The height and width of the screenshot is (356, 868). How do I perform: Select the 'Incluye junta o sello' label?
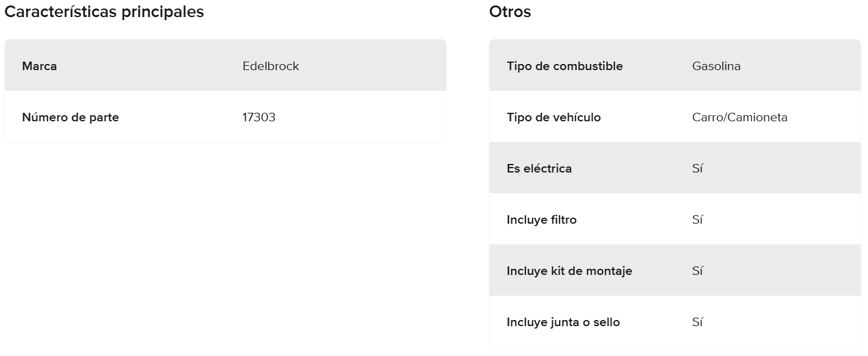[x=563, y=322]
